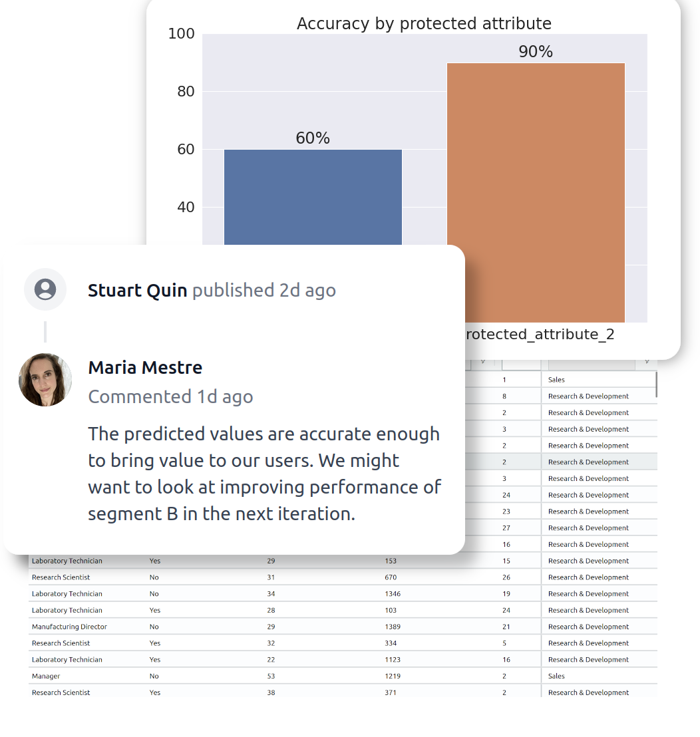Select the cell with value 1346
The image size is (700, 737).
(x=393, y=593)
